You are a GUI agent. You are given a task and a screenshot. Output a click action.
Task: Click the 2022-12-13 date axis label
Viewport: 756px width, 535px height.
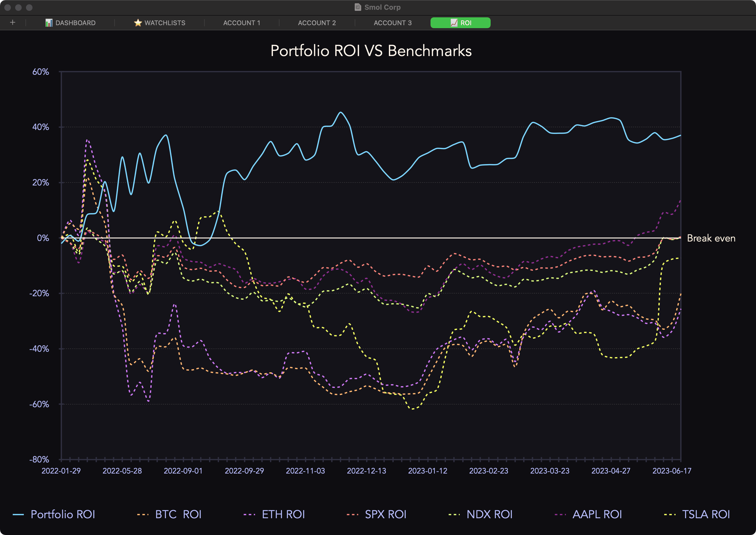[x=367, y=471]
